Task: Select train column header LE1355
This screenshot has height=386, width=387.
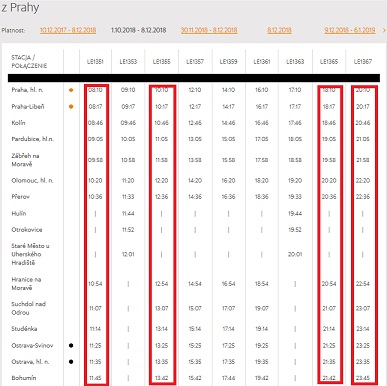Action: (x=161, y=62)
